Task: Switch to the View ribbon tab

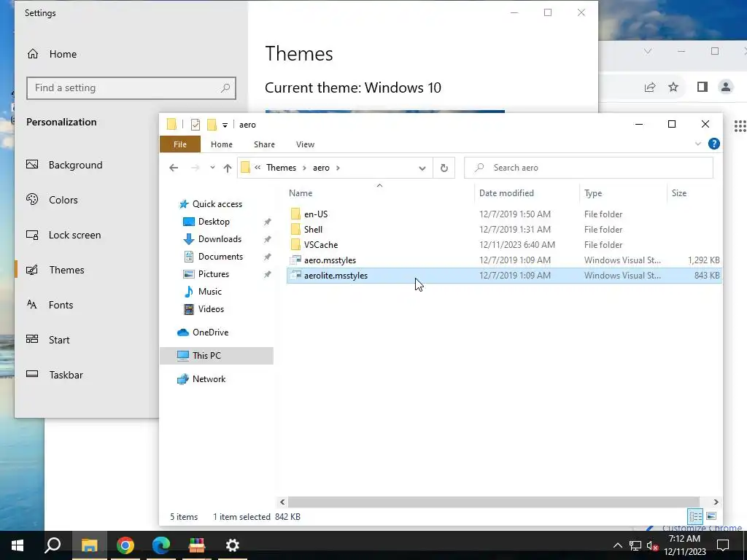Action: [305, 144]
